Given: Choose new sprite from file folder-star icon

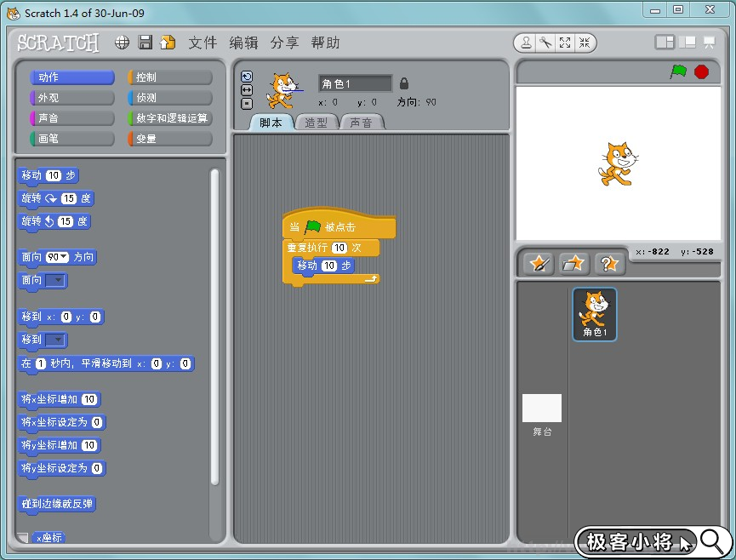Looking at the screenshot, I should [x=574, y=264].
